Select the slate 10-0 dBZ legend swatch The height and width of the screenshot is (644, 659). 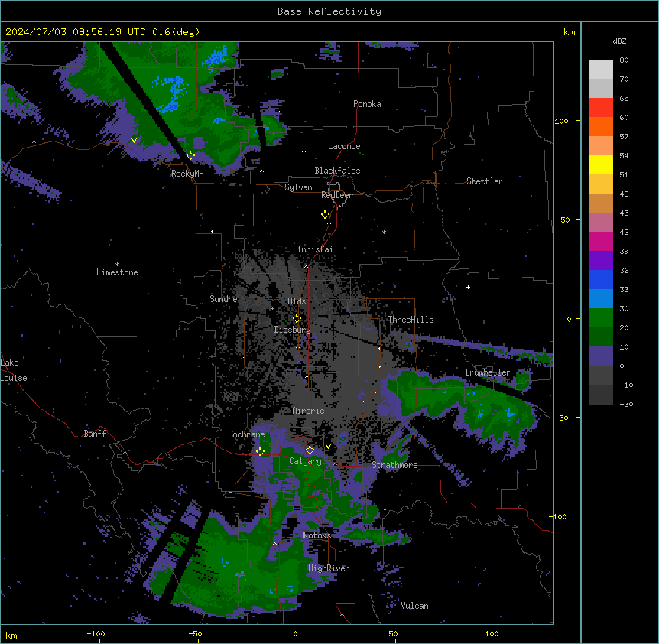[601, 356]
